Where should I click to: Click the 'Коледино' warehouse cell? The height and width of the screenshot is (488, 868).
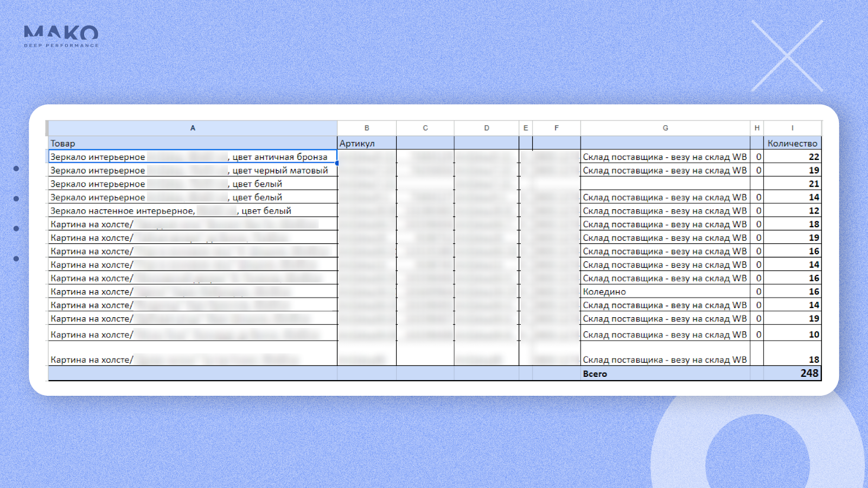tap(665, 292)
